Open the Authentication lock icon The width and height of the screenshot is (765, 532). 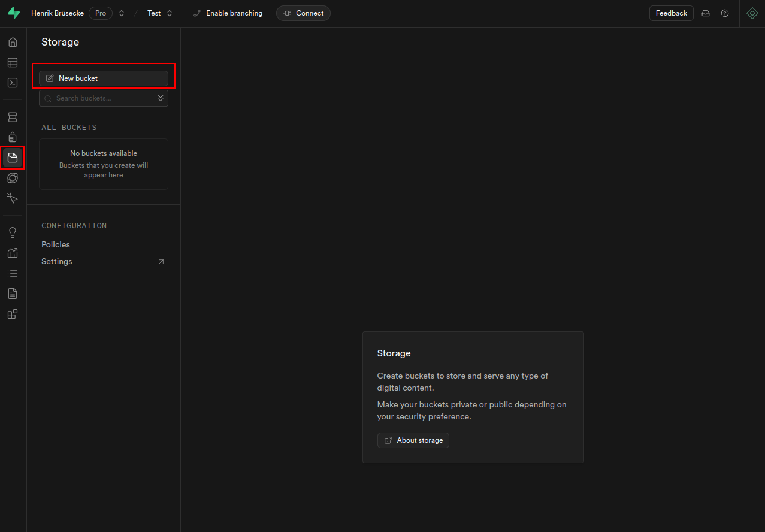[13, 137]
